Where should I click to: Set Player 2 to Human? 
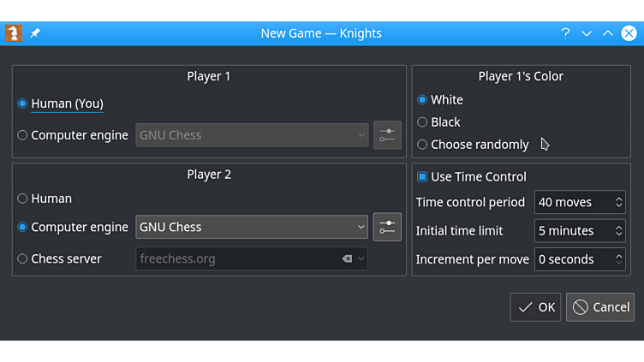tap(22, 199)
